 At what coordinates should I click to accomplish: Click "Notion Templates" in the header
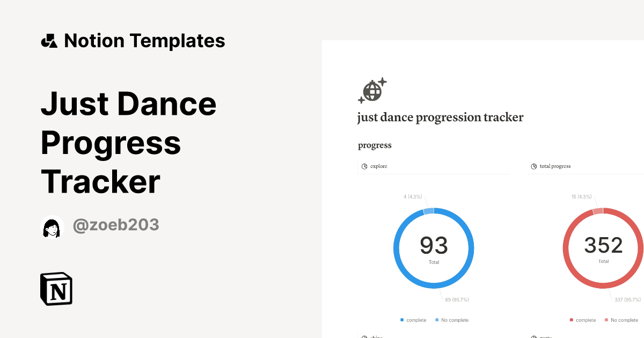(145, 40)
